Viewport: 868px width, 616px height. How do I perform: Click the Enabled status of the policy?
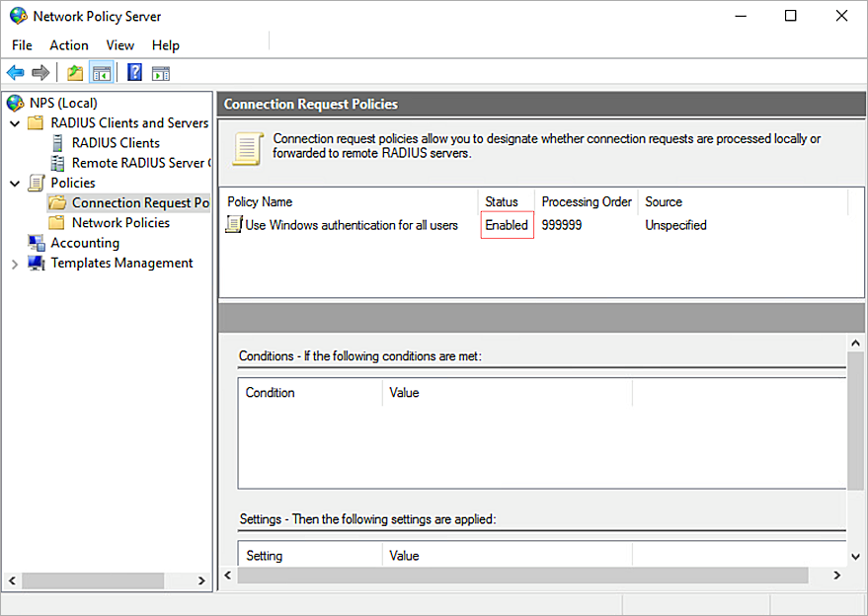(507, 224)
